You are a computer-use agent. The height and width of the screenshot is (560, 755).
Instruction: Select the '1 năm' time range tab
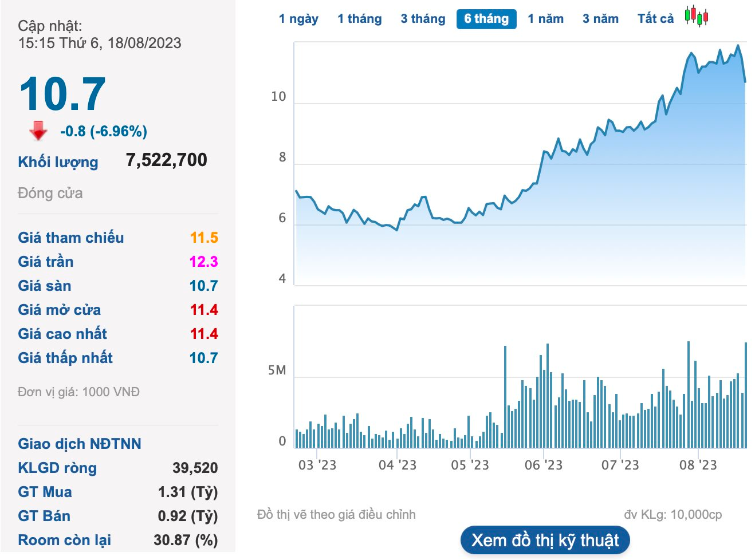point(545,19)
